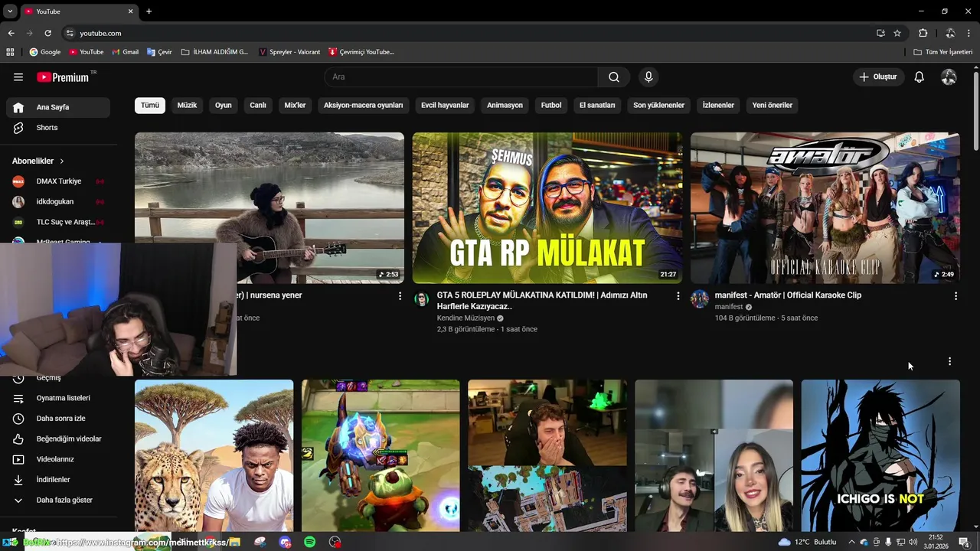Select the İzlenenler filter chip

point(718,105)
